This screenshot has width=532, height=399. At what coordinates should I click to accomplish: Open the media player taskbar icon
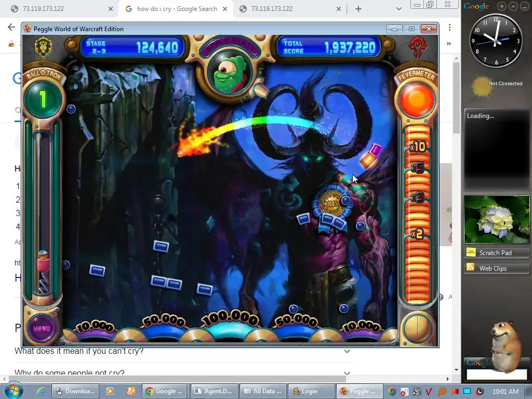click(x=110, y=391)
